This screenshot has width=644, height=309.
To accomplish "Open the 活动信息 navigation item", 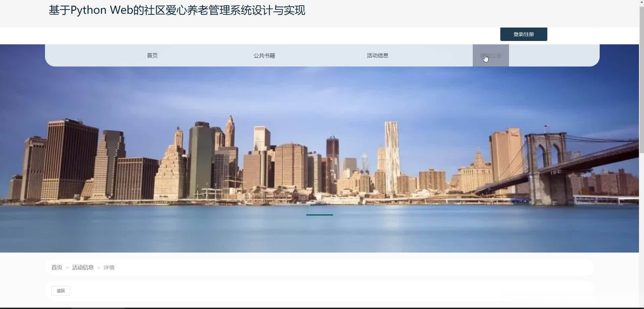I will (x=377, y=55).
